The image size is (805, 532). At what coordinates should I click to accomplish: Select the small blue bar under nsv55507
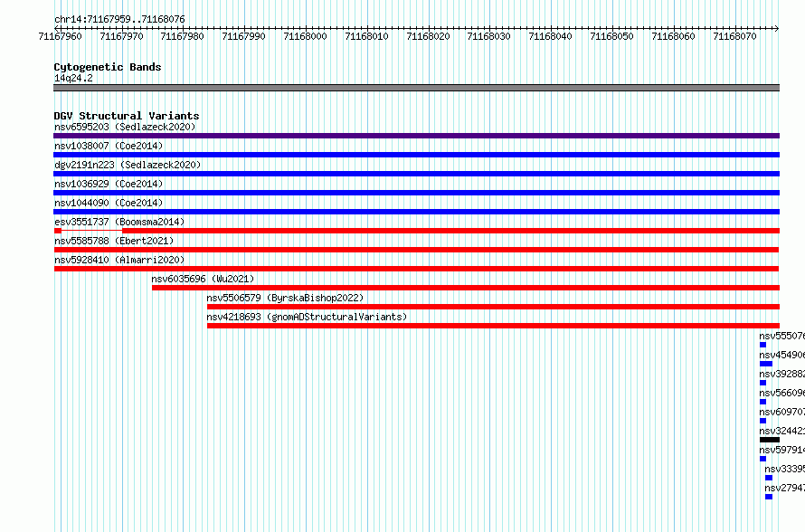coord(762,345)
